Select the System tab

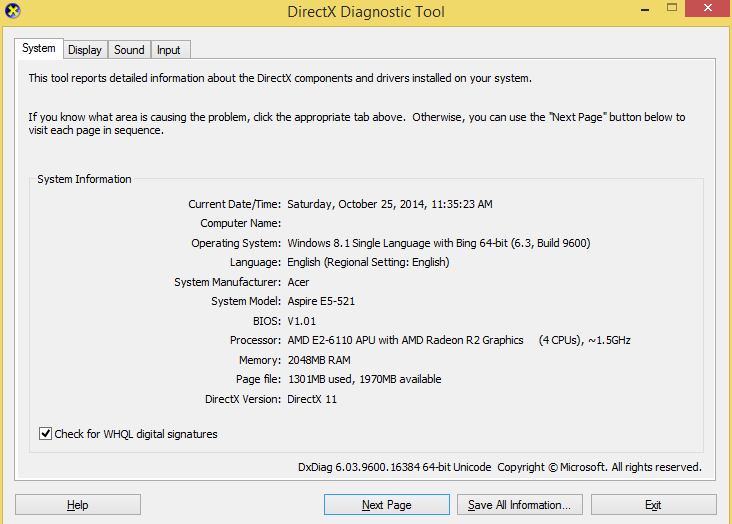39,49
